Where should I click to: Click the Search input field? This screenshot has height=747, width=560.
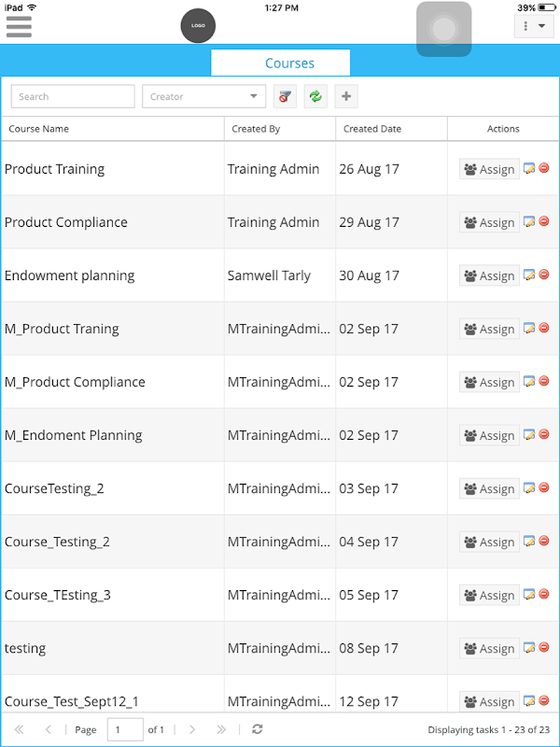(x=73, y=96)
